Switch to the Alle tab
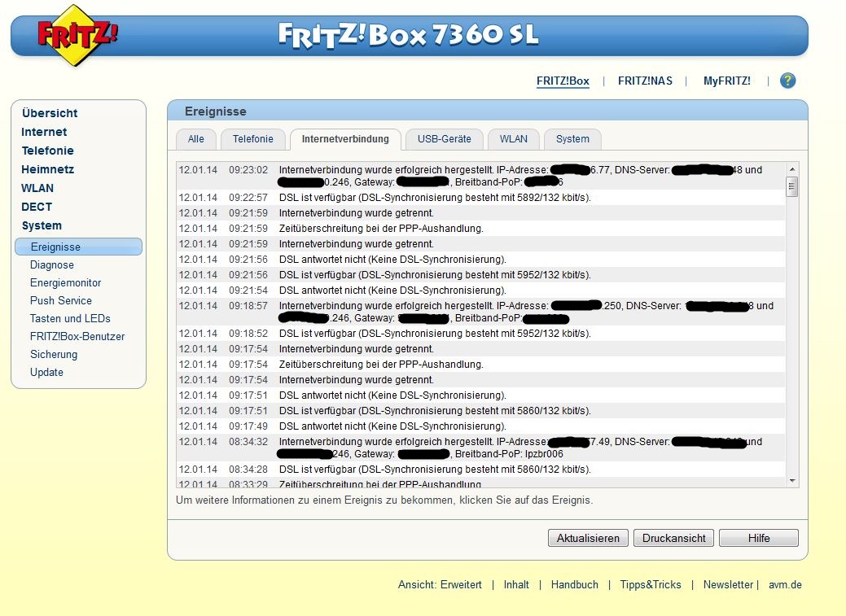 196,139
